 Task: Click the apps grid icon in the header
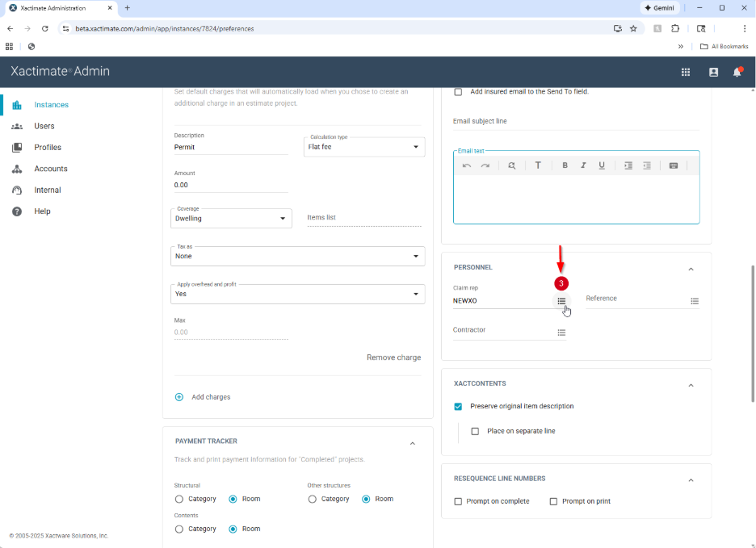685,72
